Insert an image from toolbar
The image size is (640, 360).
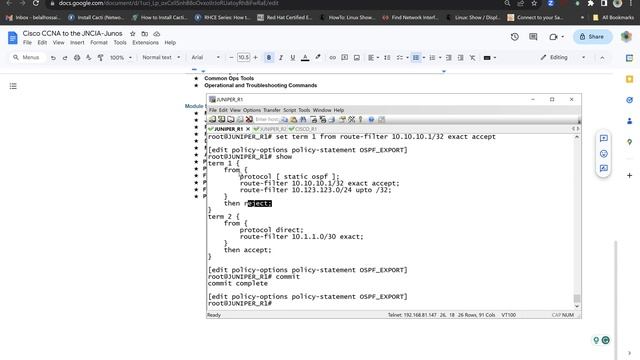[x=357, y=58]
